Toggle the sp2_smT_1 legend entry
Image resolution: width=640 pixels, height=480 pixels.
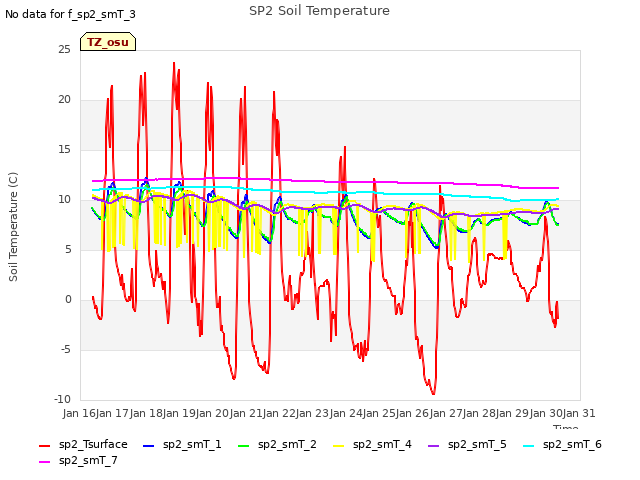pyautogui.click(x=182, y=444)
